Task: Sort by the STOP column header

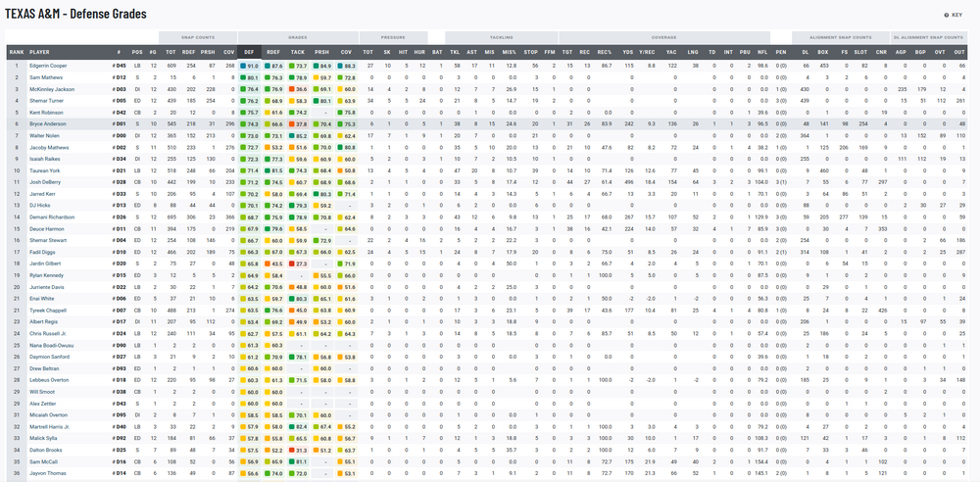Action: (531, 51)
